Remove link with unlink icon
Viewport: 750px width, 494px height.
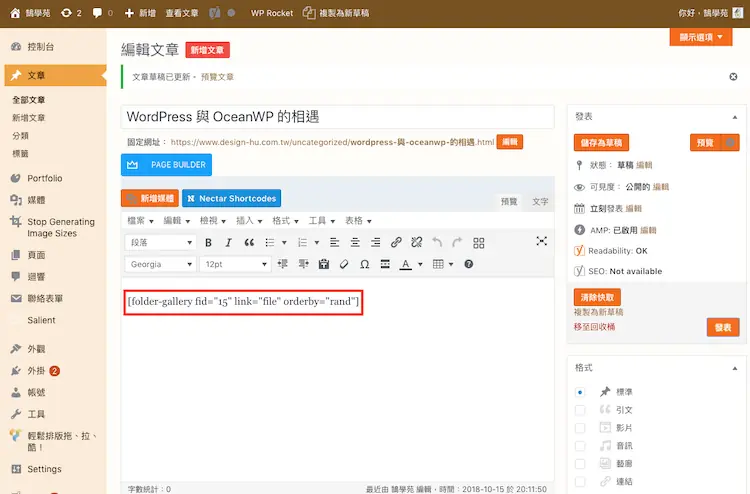point(417,242)
